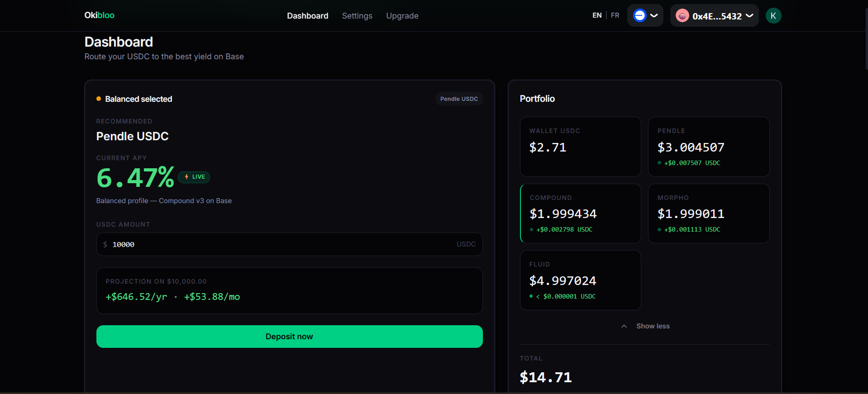Switch language to FR
The height and width of the screenshot is (394, 868).
coord(615,15)
